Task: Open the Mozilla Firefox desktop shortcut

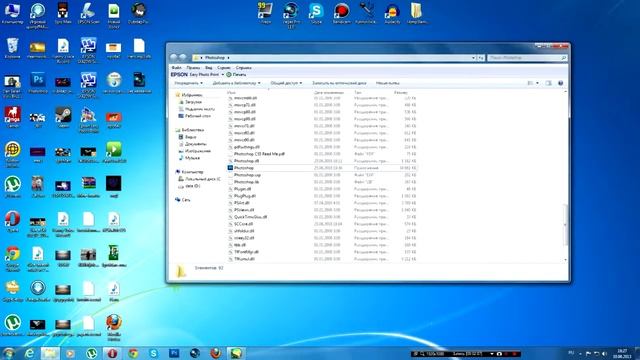Action: [x=114, y=327]
